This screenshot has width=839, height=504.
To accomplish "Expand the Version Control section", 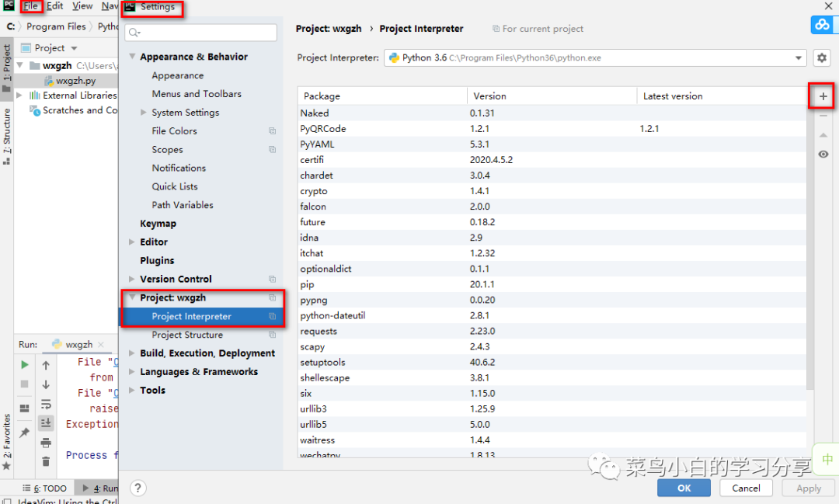I will [131, 279].
